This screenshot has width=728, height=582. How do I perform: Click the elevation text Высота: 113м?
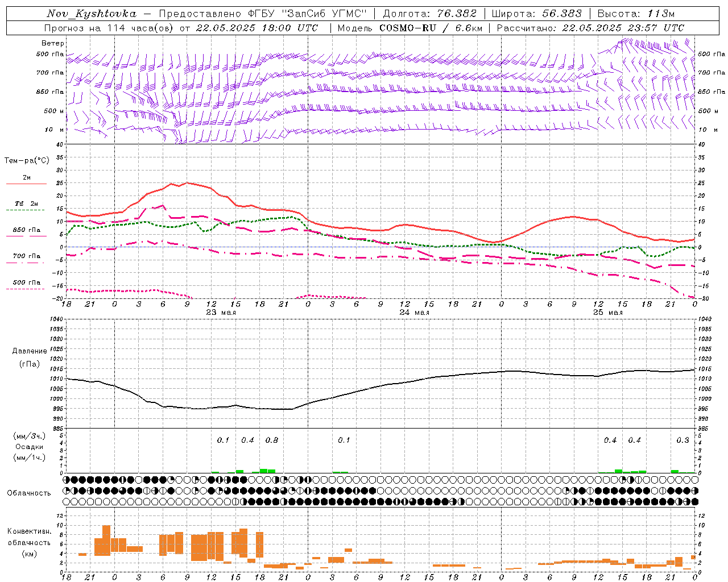point(636,14)
